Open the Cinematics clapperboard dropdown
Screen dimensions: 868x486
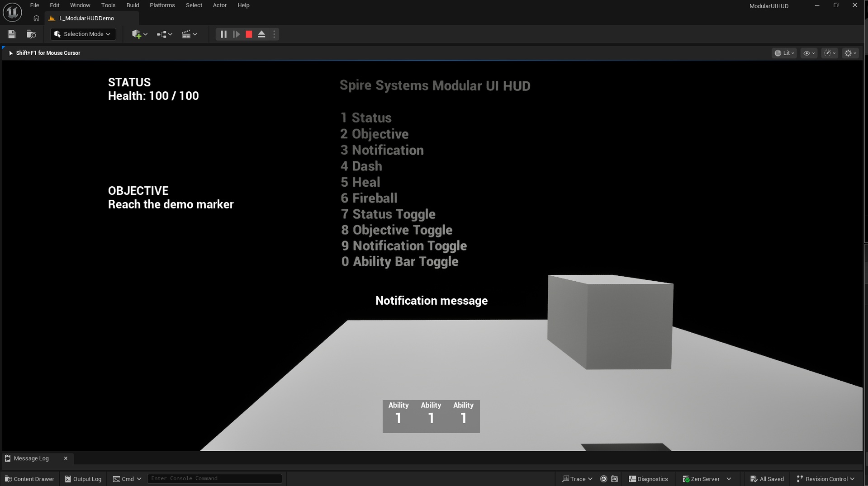click(189, 34)
